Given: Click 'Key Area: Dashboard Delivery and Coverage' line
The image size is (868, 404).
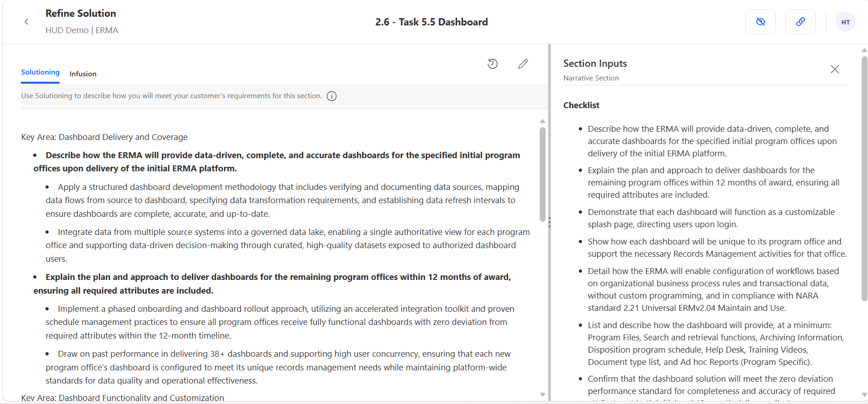Looking at the screenshot, I should 104,137.
